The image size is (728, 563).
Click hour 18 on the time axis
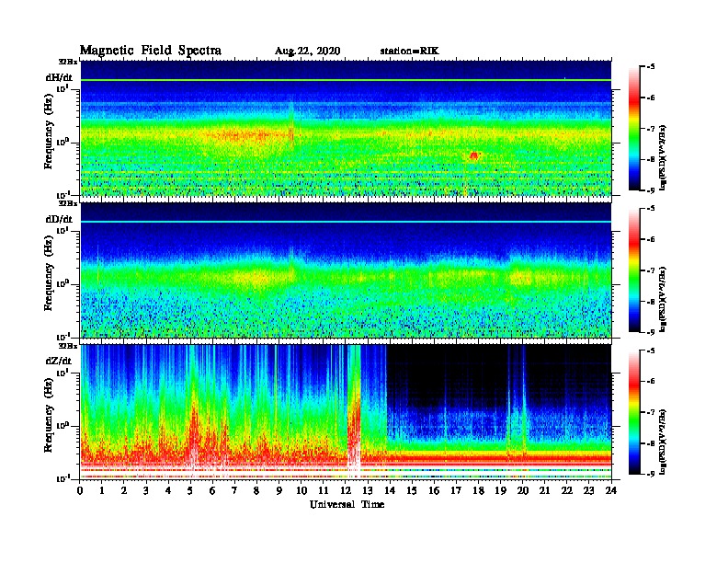(x=478, y=490)
